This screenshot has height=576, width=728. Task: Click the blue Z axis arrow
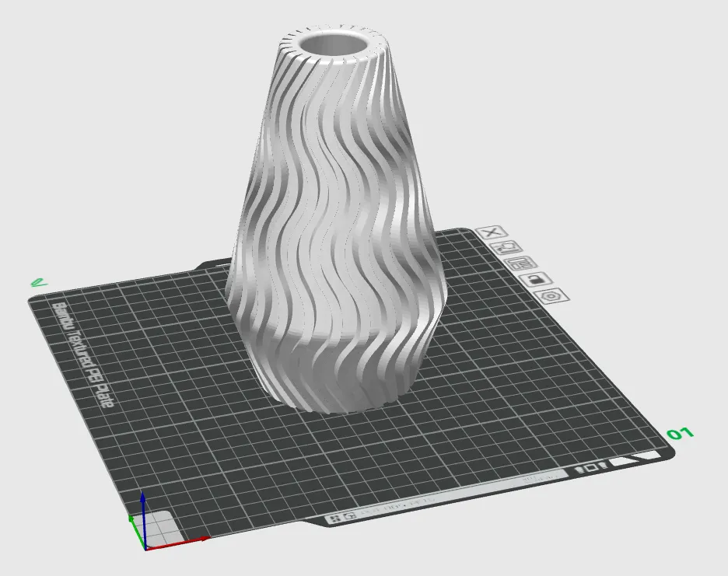[x=143, y=520]
